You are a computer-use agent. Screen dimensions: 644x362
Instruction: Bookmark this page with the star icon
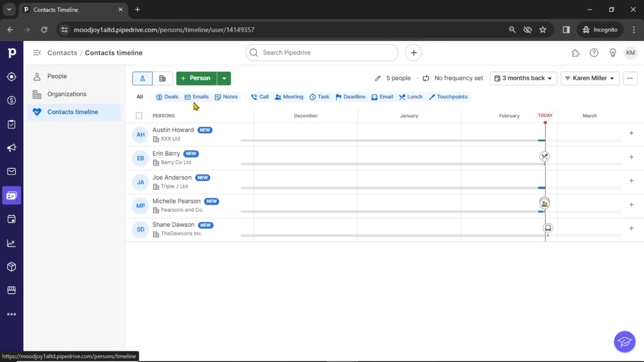click(543, 30)
